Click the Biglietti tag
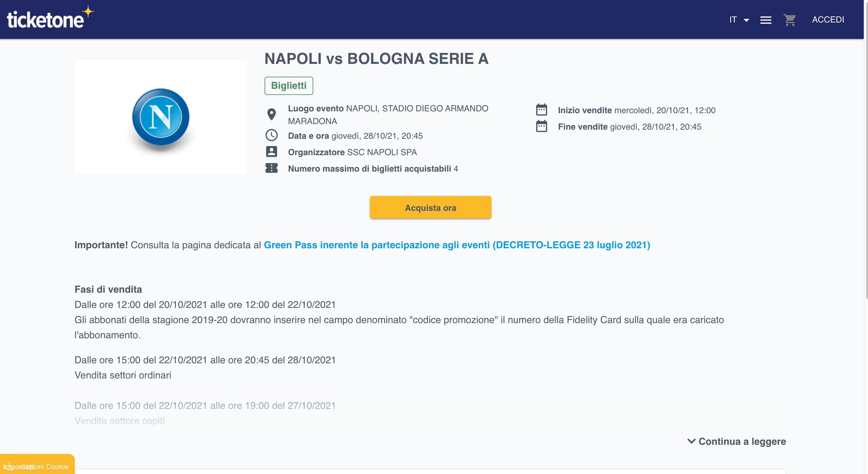 tap(288, 85)
